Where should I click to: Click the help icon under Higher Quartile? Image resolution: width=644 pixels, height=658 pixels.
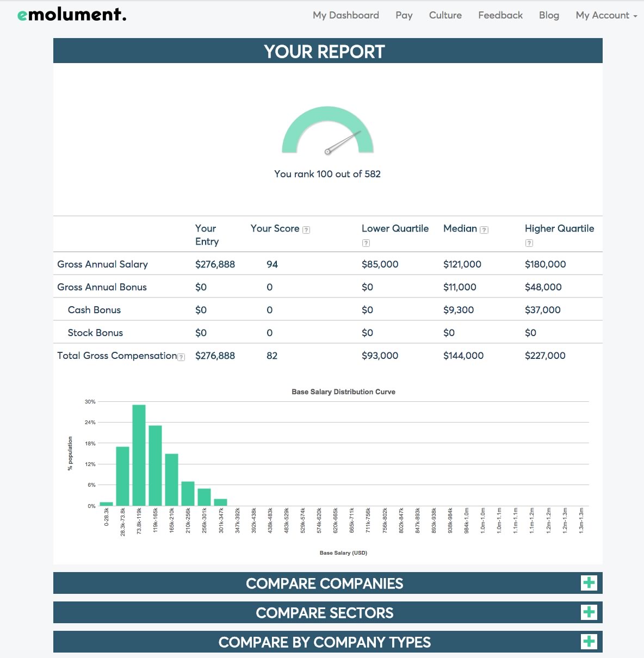[529, 243]
